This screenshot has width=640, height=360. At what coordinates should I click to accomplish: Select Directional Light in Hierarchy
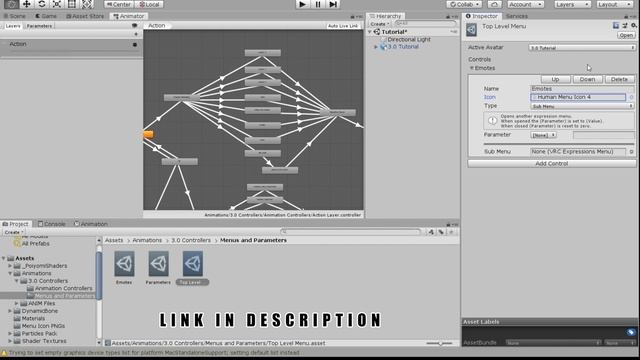(x=409, y=40)
